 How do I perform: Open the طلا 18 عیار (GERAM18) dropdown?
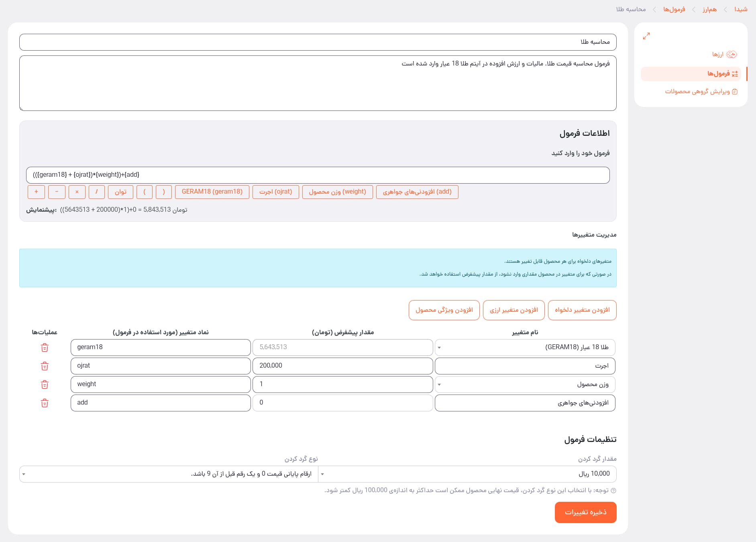tap(525, 348)
